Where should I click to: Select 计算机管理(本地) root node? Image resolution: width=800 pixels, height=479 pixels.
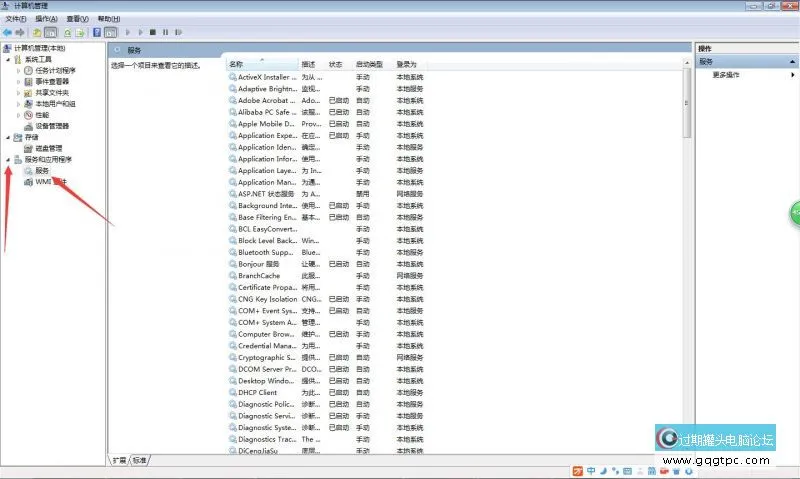(39, 48)
